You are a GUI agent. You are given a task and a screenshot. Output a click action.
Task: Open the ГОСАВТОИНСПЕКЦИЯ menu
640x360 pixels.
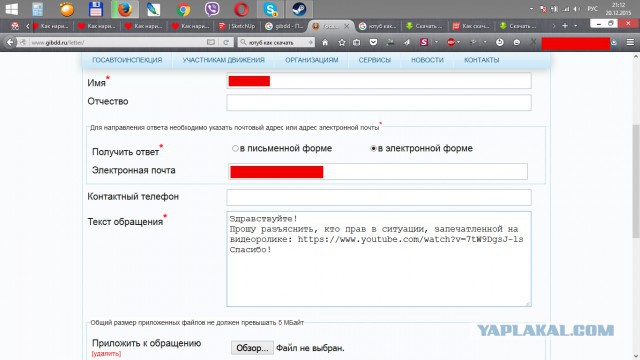[x=127, y=60]
